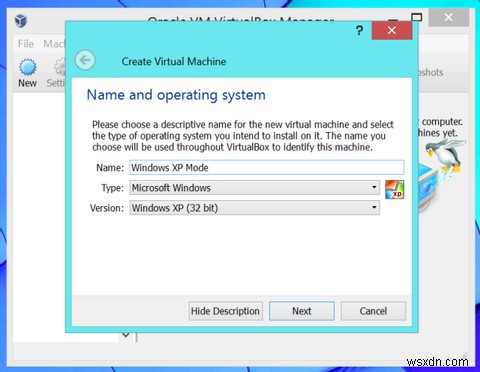The width and height of the screenshot is (480, 372).
Task: Click the Hide Description button
Action: (225, 311)
